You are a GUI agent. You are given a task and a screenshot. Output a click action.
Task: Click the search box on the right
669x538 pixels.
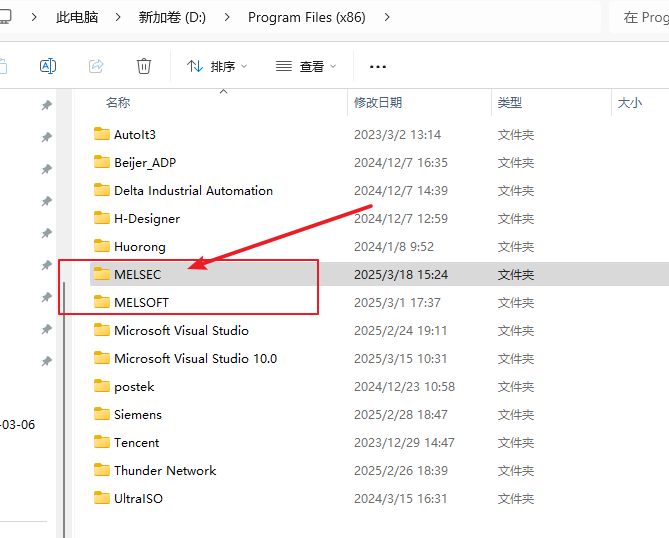coord(639,17)
